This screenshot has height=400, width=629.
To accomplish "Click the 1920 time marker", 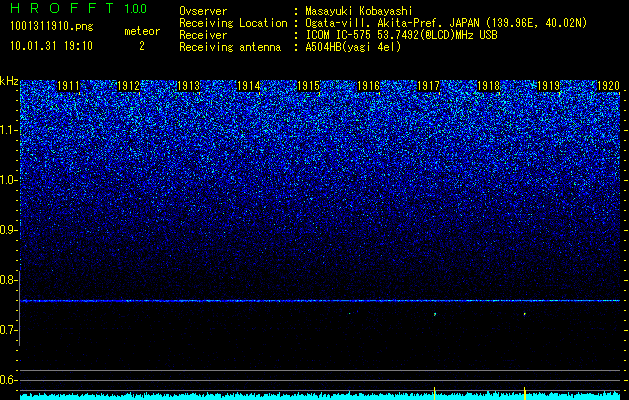I will click(609, 86).
